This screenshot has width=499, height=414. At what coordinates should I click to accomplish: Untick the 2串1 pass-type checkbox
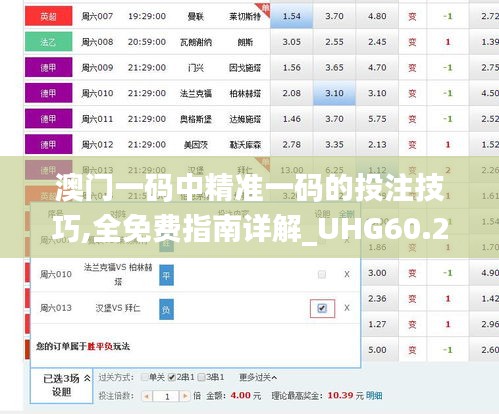tap(172, 377)
